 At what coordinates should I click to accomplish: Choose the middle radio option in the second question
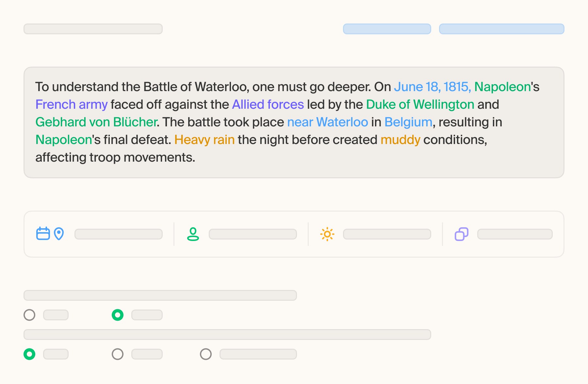[118, 354]
